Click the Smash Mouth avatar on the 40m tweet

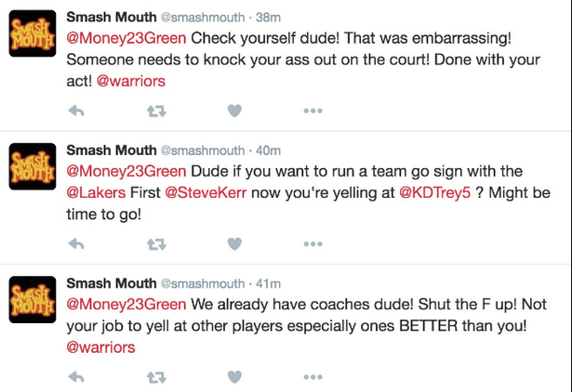coord(32,166)
